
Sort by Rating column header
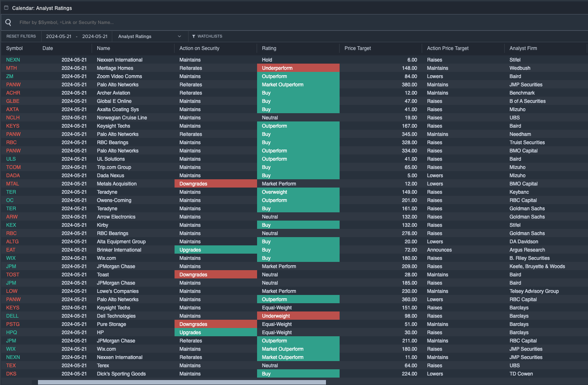pyautogui.click(x=269, y=48)
